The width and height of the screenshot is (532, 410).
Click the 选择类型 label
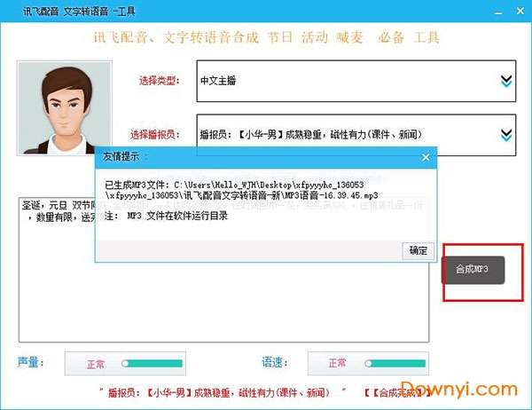tap(159, 81)
